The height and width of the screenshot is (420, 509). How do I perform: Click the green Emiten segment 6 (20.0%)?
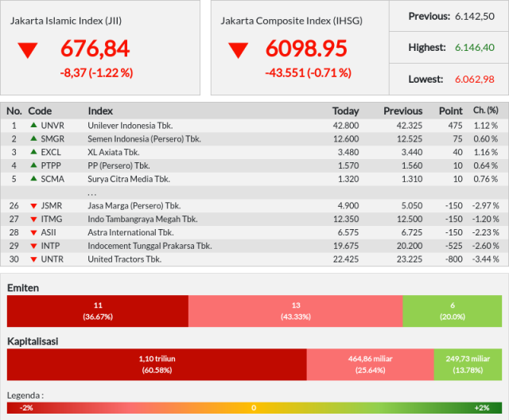click(x=453, y=311)
